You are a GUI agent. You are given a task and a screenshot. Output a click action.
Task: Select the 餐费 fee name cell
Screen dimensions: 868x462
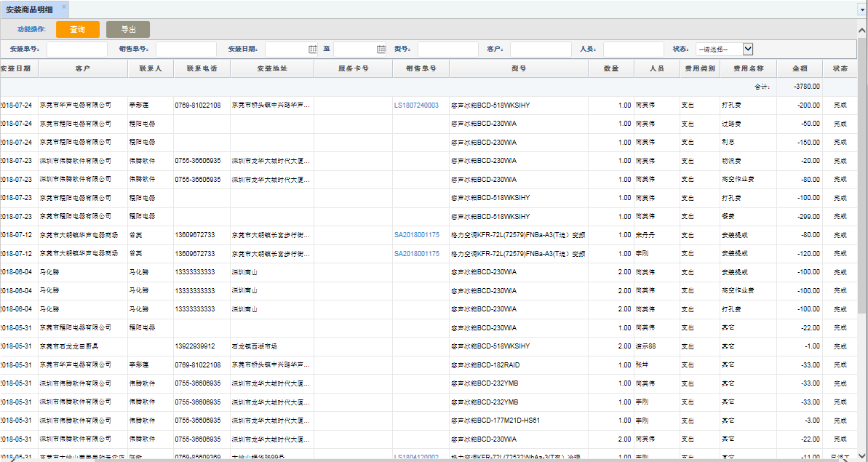[748, 216]
